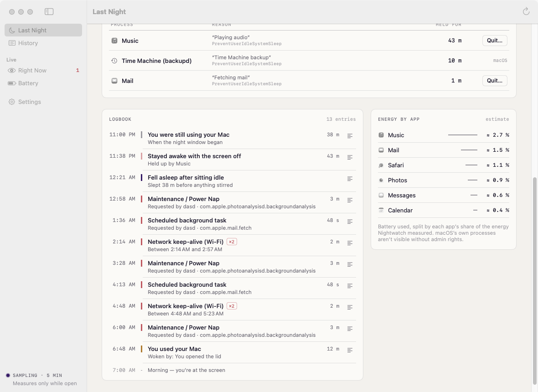Quit the Music process

(494, 41)
